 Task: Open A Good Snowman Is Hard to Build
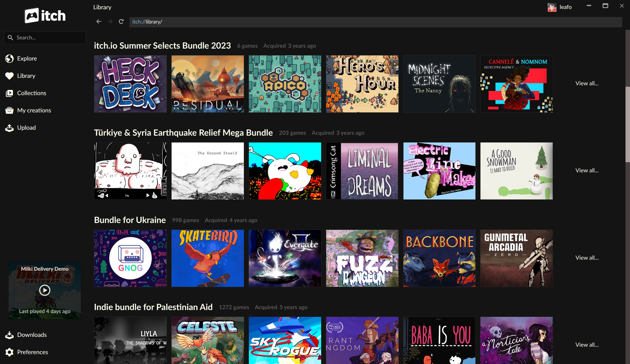tap(517, 171)
